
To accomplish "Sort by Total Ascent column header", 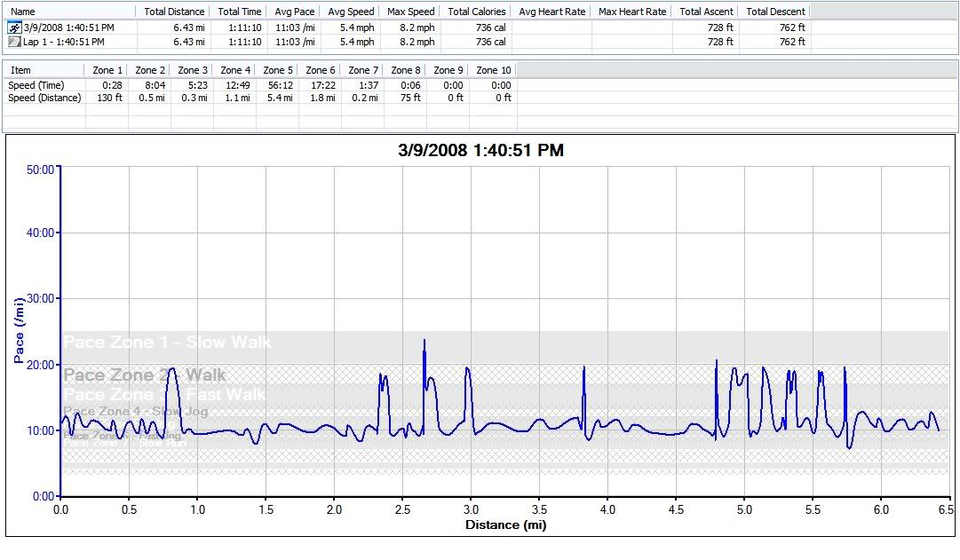I will pos(706,12).
